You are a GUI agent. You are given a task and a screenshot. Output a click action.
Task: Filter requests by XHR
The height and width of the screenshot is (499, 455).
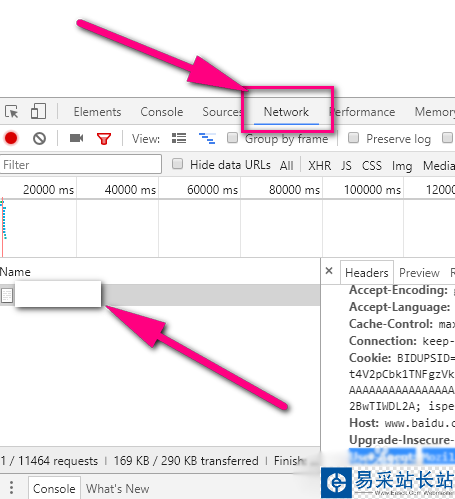[320, 165]
